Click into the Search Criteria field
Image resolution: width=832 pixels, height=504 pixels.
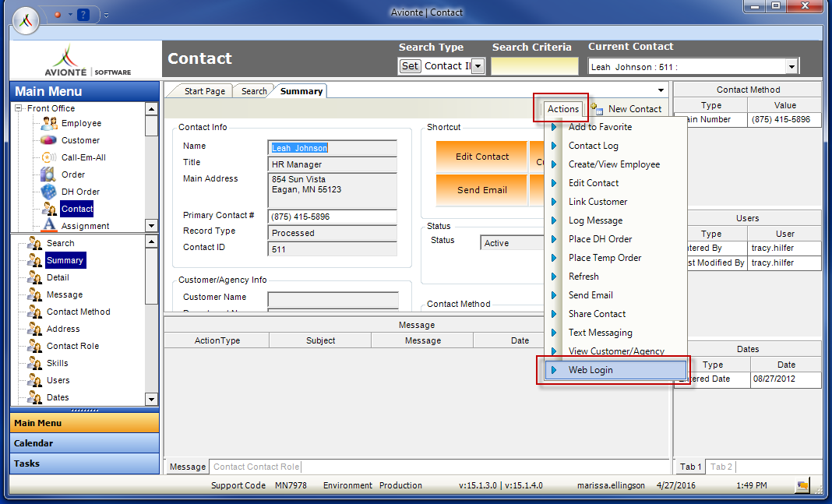[534, 67]
